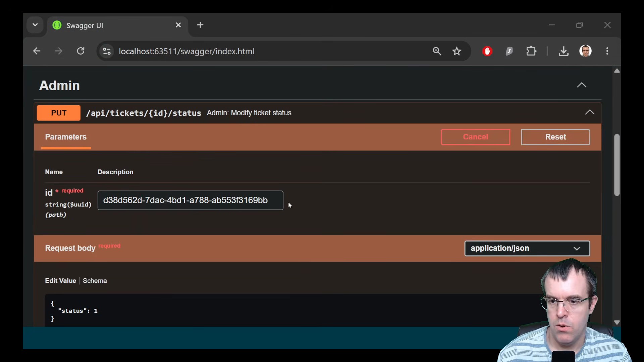Click the page vertical scrollbar thumb
Viewport: 644px width, 362px height.
tap(617, 165)
